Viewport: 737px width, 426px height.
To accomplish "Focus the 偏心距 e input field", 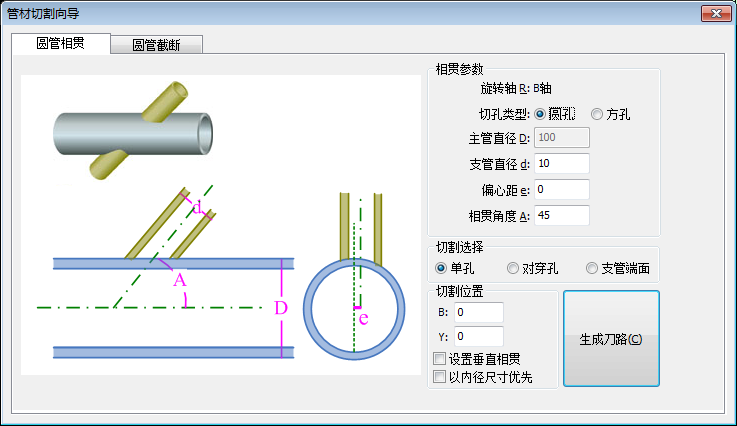I will tap(562, 189).
